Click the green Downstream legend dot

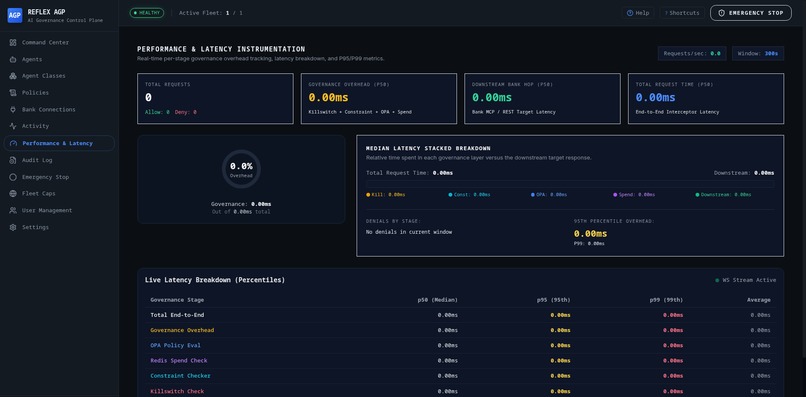(697, 195)
